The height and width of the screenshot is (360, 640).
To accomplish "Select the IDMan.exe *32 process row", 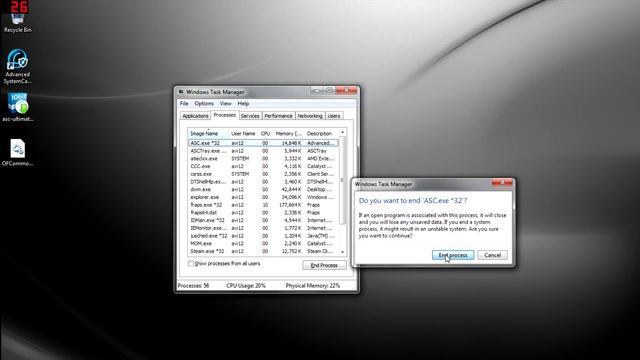I will tap(263, 221).
